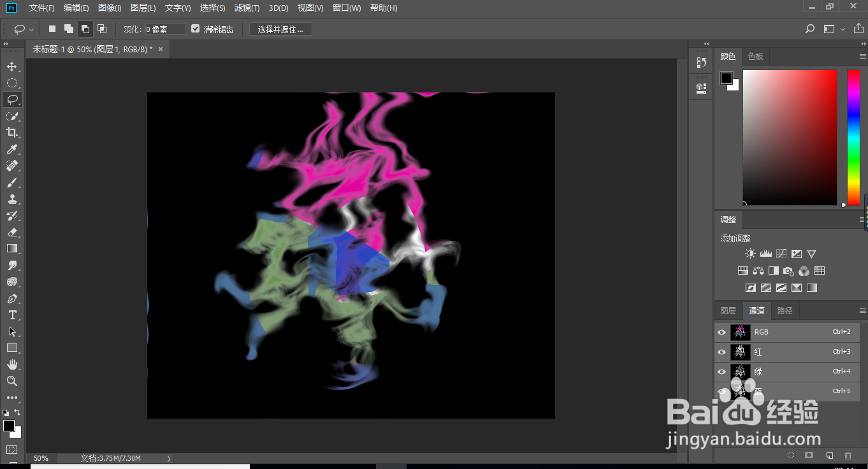Switch to 路径 tab

[x=785, y=311]
